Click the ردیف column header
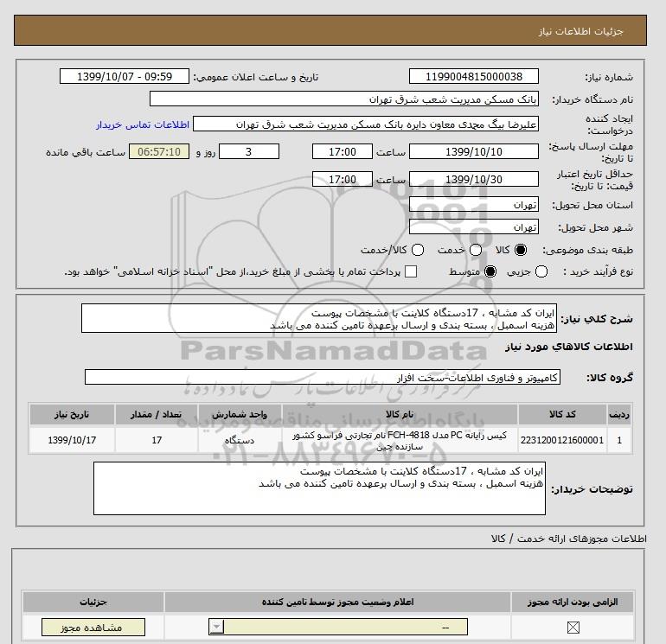Screen dimensions: 666x644 [619, 414]
